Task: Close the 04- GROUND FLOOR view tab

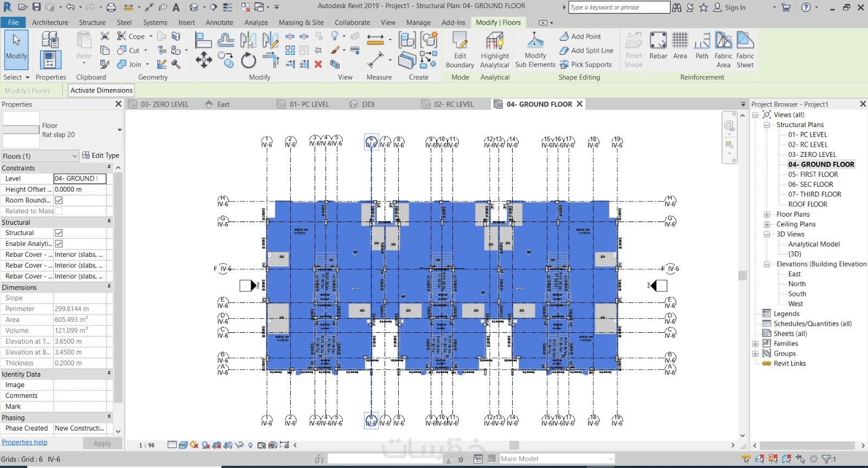Action: point(579,104)
